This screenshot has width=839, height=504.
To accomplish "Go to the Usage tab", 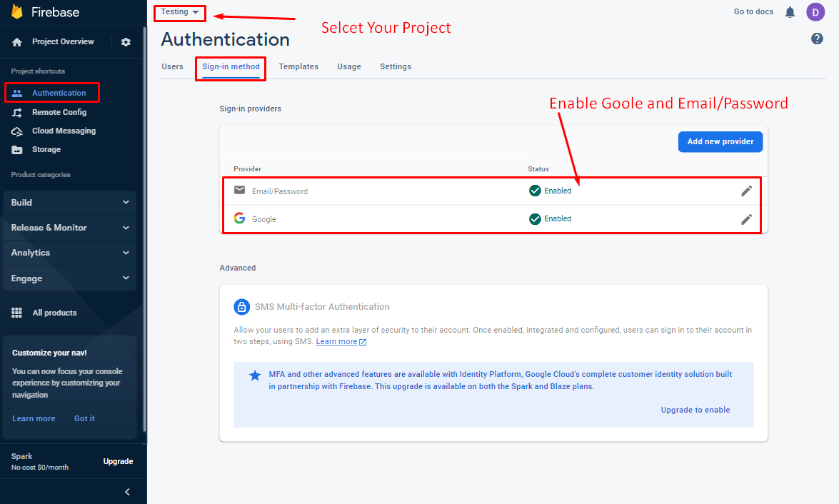I will tap(349, 66).
